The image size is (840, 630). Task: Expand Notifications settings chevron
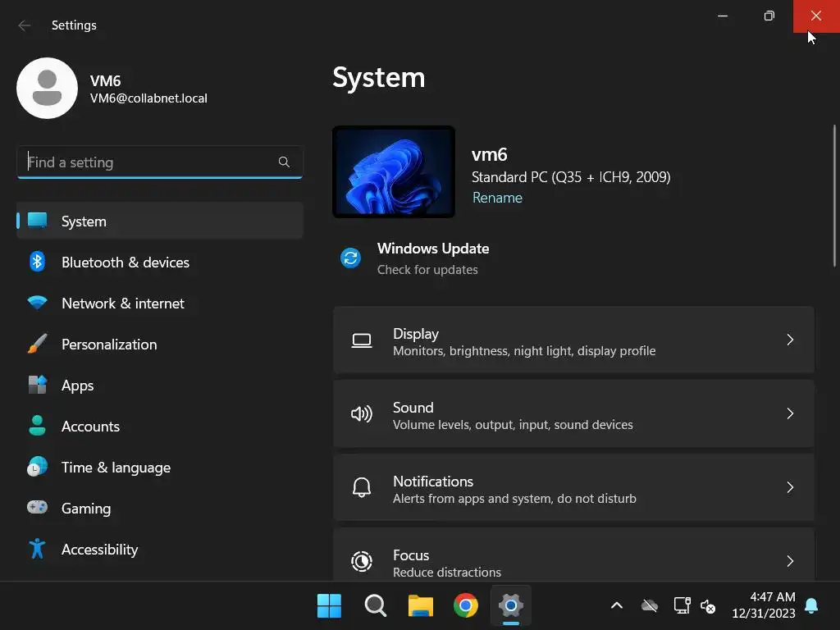[790, 487]
